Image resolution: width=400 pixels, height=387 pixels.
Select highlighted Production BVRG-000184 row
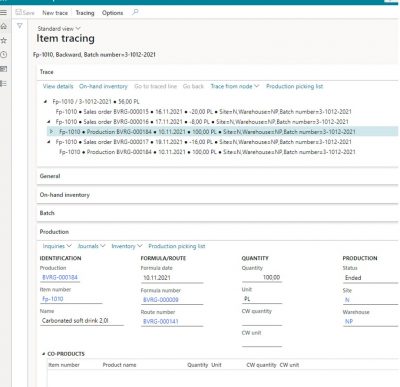(x=223, y=132)
